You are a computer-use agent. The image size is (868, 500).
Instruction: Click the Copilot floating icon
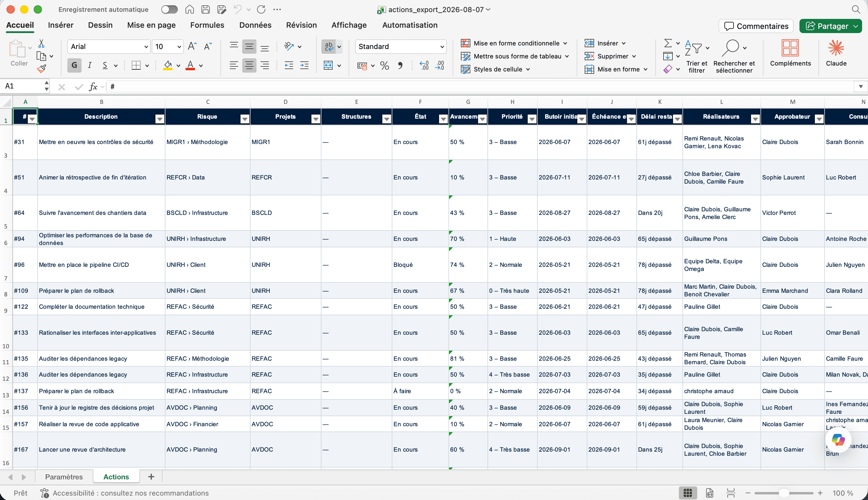coord(838,440)
